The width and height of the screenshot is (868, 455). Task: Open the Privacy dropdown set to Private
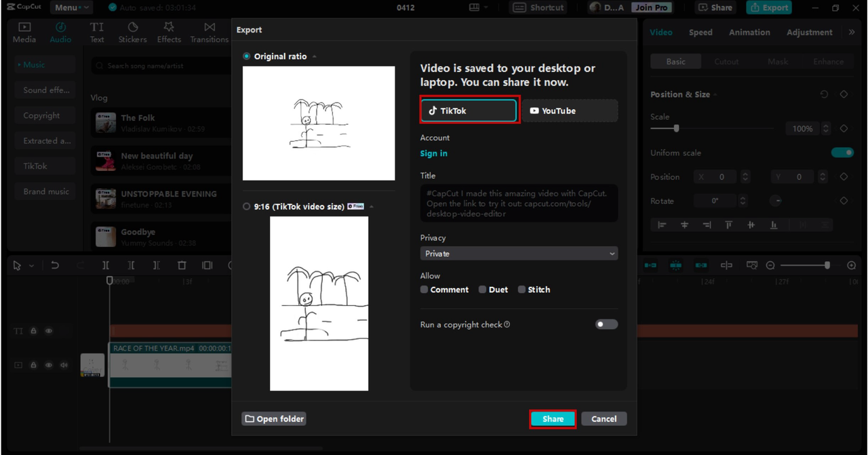519,254
